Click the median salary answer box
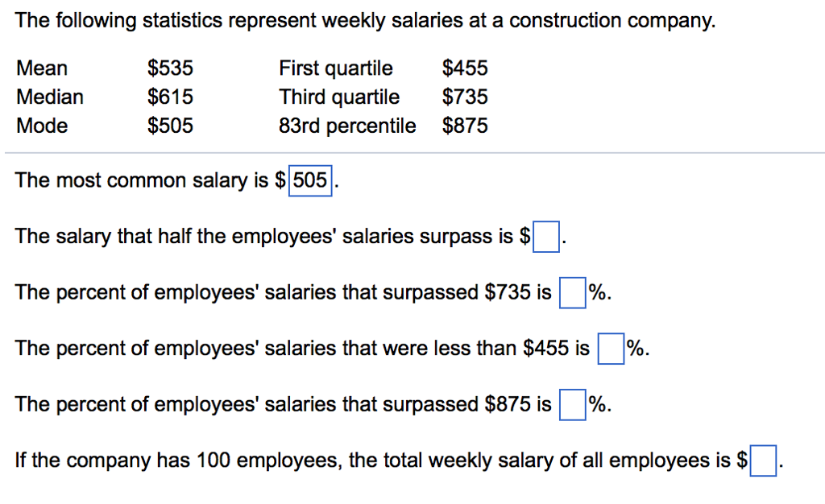The height and width of the screenshot is (504, 825). [x=546, y=236]
